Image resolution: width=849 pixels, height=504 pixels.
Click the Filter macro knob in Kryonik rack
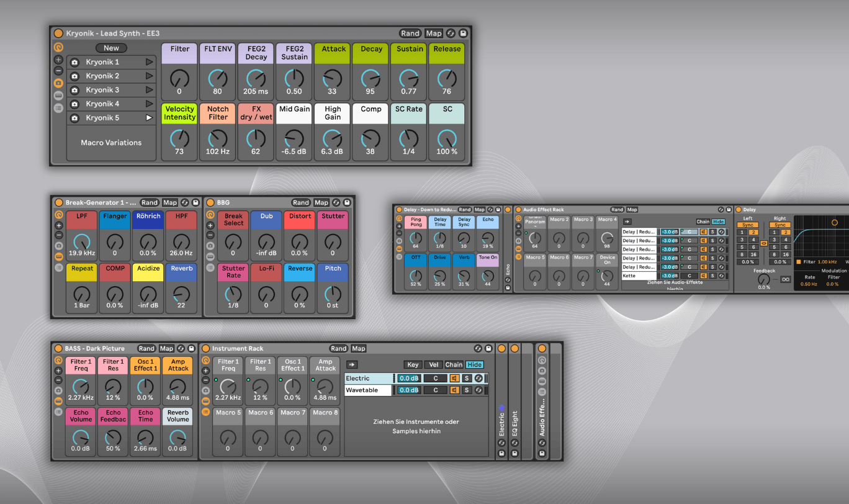click(179, 79)
